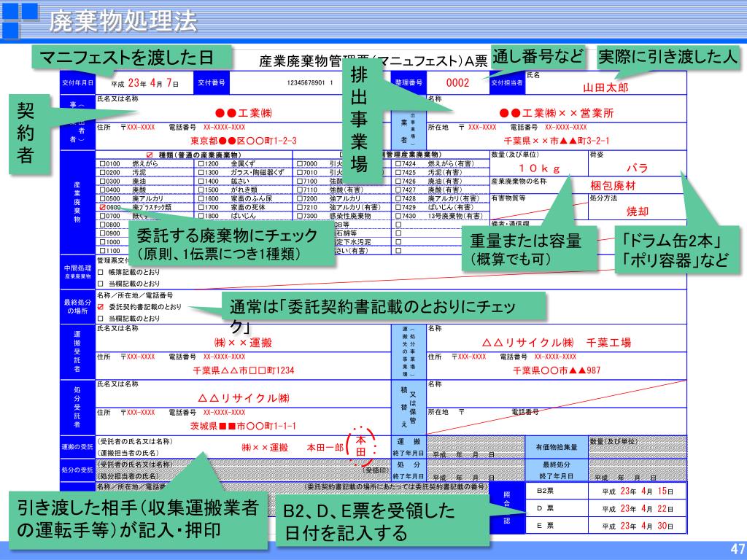Uncheck the 委託契約書記載のとおり checkbox
Viewport: 747px width, 560px height.
click(101, 307)
